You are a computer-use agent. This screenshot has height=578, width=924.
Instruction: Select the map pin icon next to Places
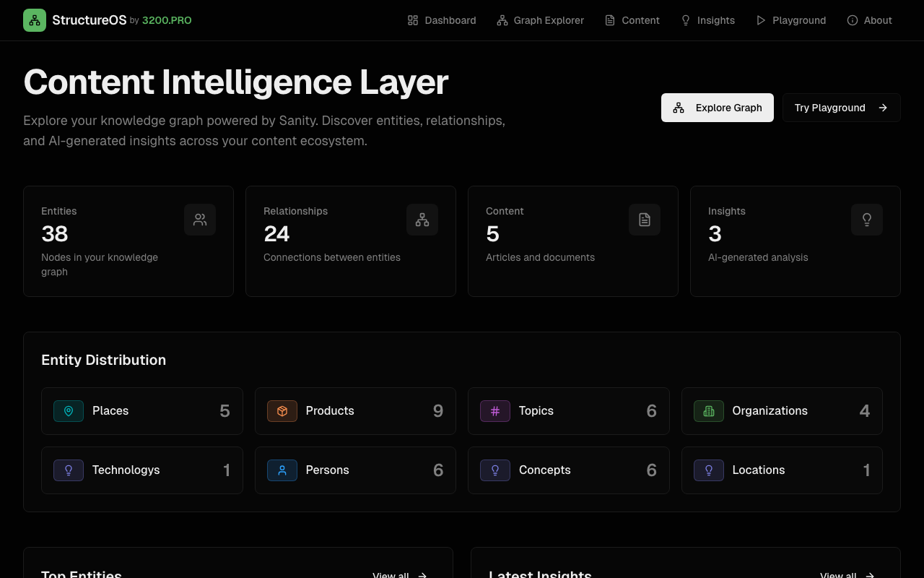coord(69,410)
